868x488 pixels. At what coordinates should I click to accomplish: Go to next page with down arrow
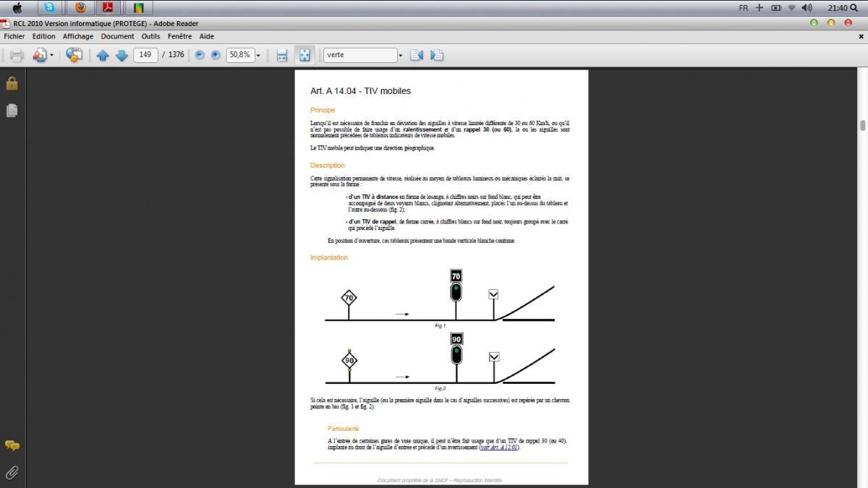click(x=122, y=55)
